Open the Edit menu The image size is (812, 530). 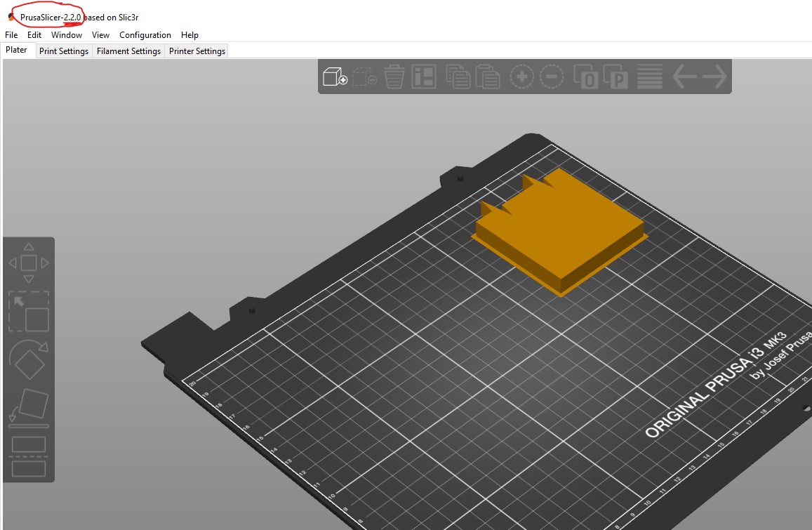point(34,34)
